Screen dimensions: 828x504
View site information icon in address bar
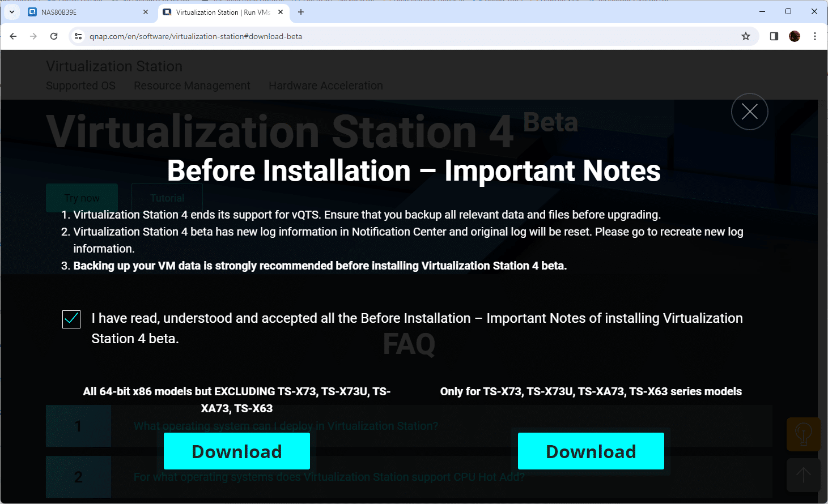coord(78,36)
